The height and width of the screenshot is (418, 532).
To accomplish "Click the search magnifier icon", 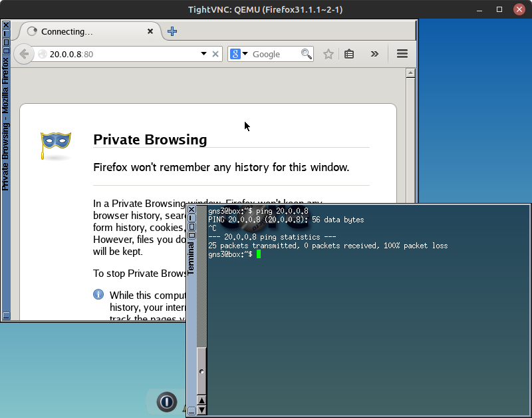I will tap(307, 54).
